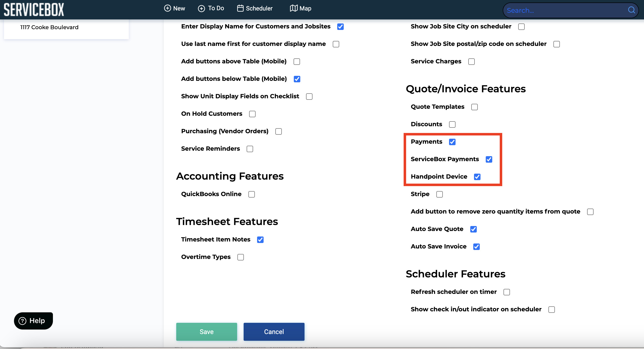This screenshot has height=349, width=644.
Task: Click the Map icon in navbar
Action: point(294,8)
